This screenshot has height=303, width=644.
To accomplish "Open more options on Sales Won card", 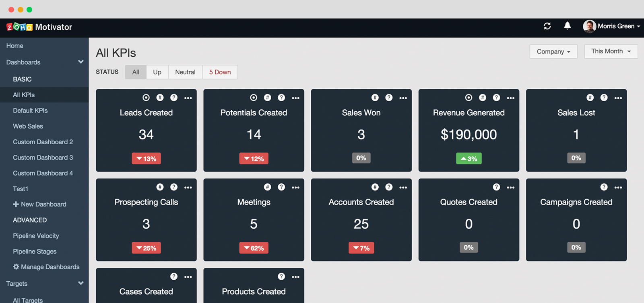I will (x=403, y=98).
